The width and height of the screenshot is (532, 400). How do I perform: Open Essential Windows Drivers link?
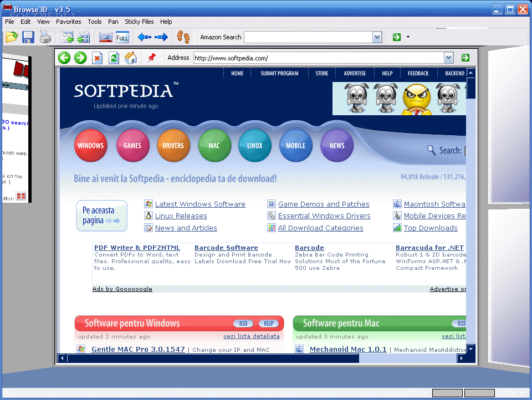click(324, 216)
